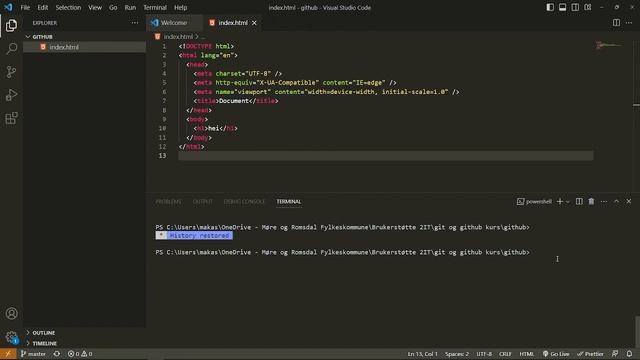This screenshot has height=360, width=640.
Task: Change indentation via Spaces: 2
Action: tap(457, 354)
